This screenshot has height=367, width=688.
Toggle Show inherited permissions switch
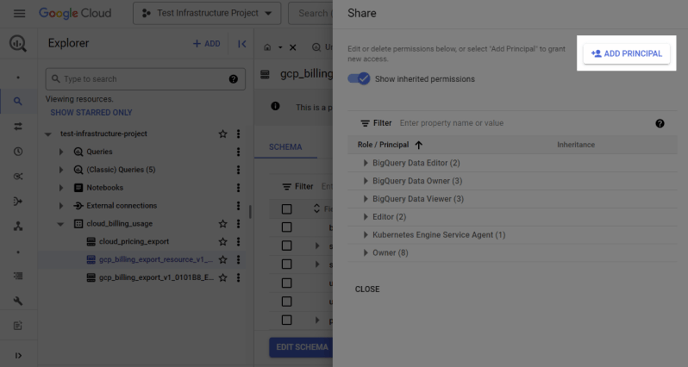(359, 79)
